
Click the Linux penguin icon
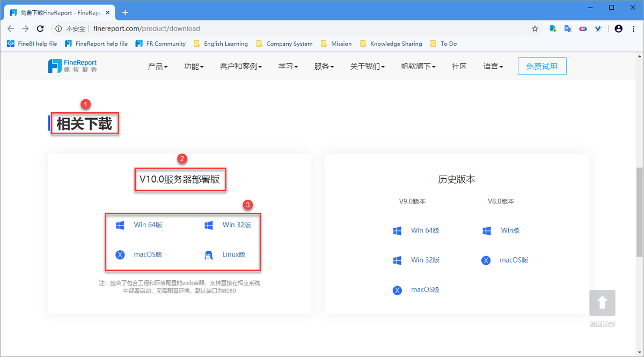[x=209, y=255]
